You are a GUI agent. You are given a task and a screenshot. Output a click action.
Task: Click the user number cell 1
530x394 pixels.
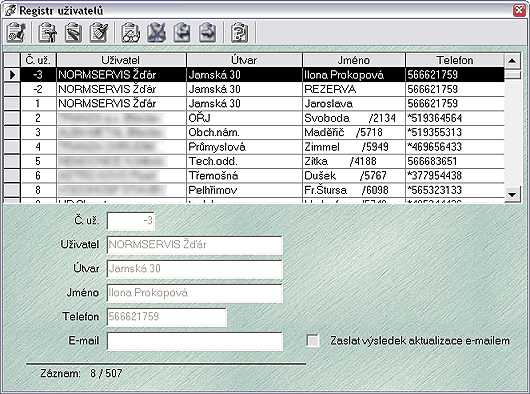coord(38,103)
